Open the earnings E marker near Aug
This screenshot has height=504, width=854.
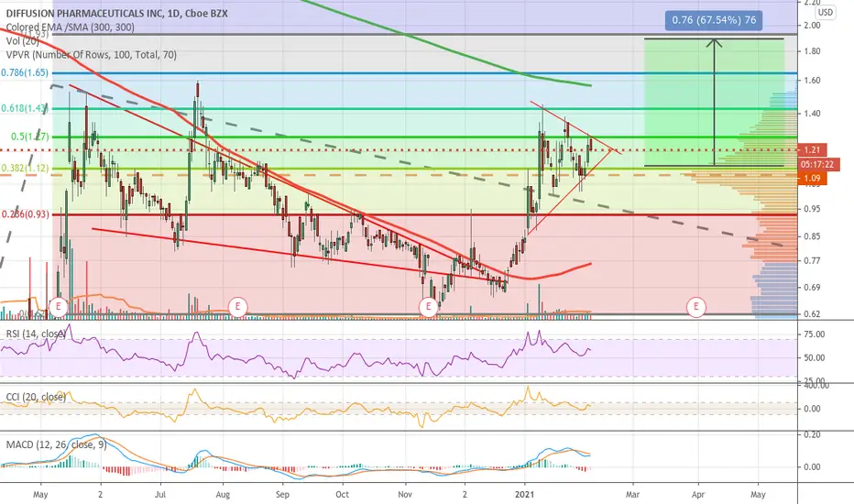[x=237, y=307]
